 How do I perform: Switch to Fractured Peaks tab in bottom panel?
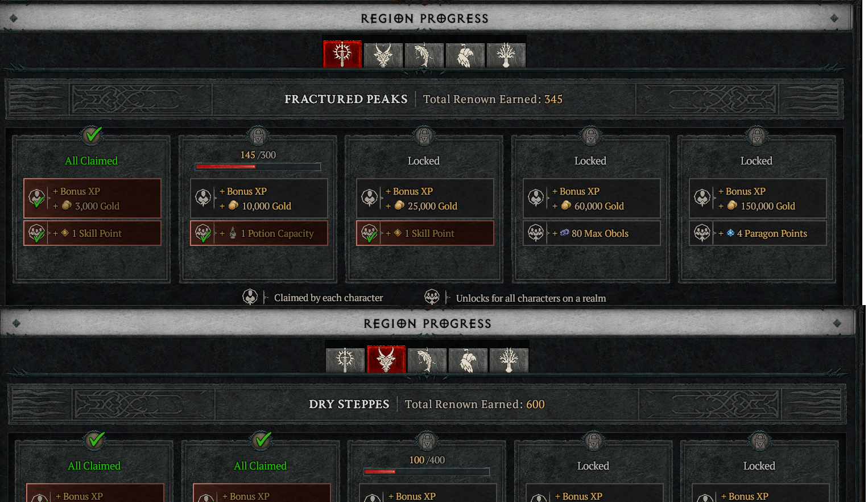tap(345, 360)
